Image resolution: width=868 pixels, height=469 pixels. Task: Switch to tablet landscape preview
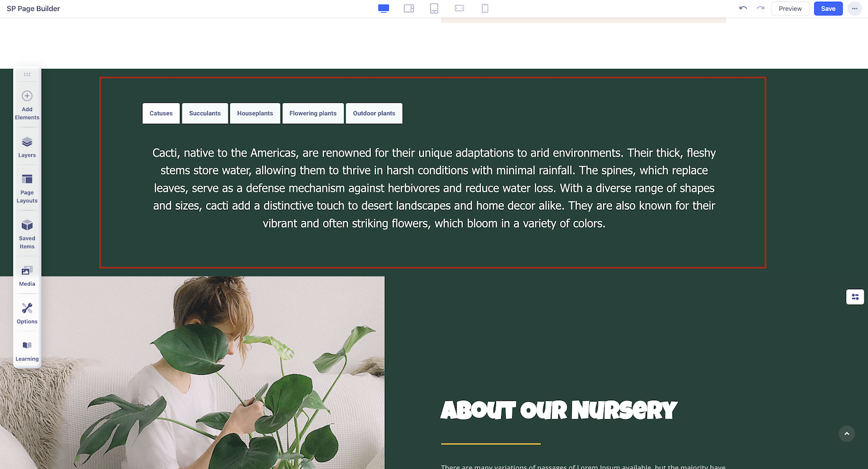click(409, 9)
